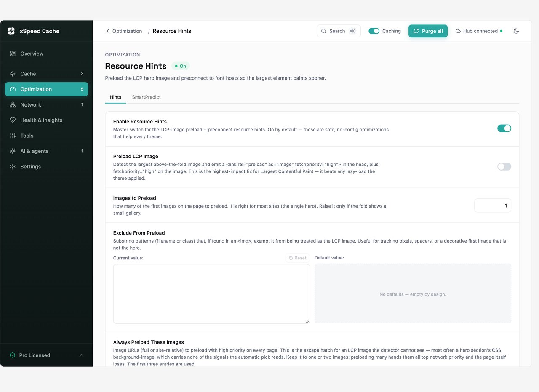This screenshot has height=392, width=539.
Task: Click the 'Images to Preload' heading
Action: click(x=135, y=198)
